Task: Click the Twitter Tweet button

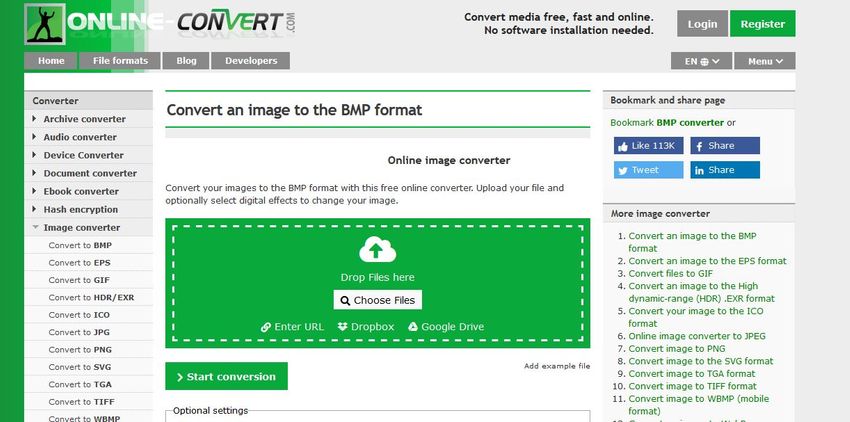Action: pos(648,170)
